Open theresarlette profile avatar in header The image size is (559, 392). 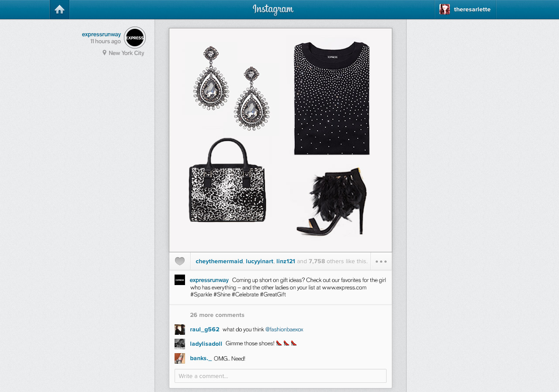coord(445,10)
